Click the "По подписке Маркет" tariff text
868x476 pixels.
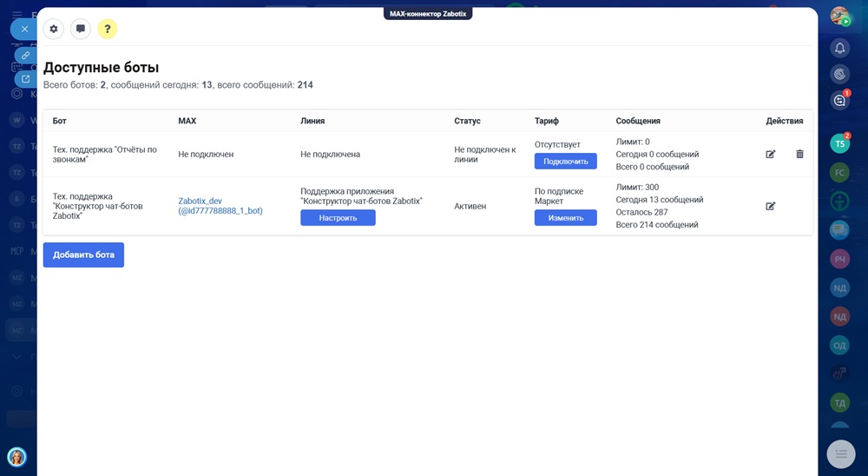[x=559, y=196]
